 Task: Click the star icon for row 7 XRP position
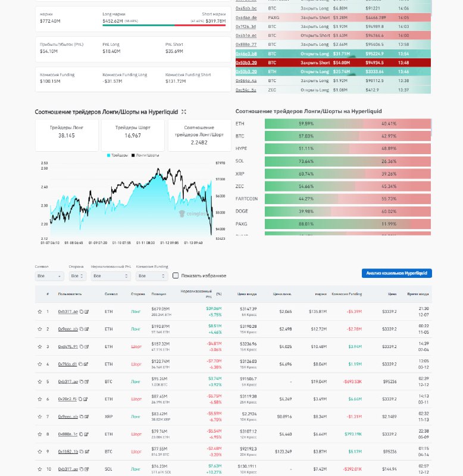tap(39, 416)
